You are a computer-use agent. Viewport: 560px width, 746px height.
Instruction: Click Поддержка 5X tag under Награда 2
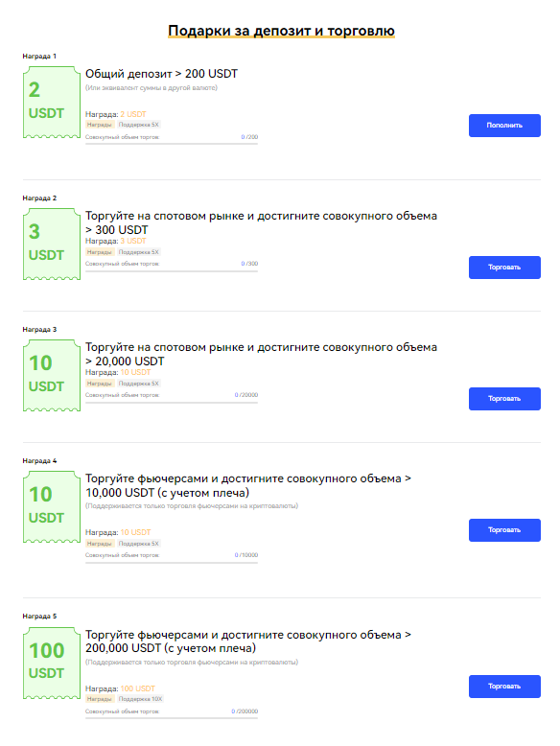point(138,252)
